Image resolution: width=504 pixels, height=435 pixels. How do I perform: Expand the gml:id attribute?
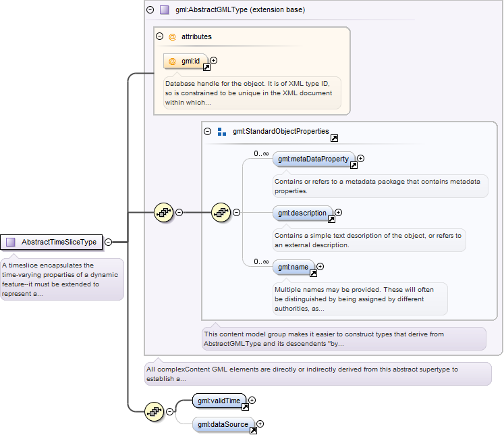point(213,61)
